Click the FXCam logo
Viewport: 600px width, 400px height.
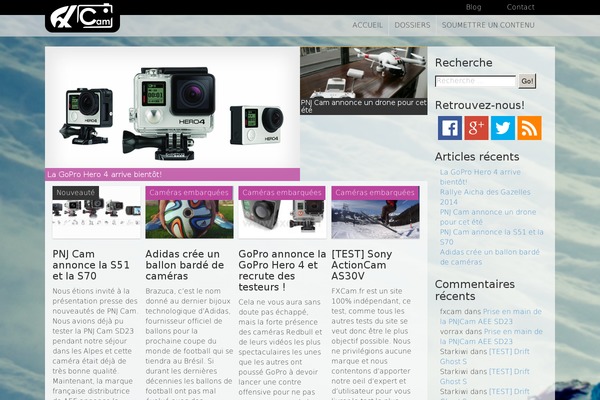coord(82,16)
